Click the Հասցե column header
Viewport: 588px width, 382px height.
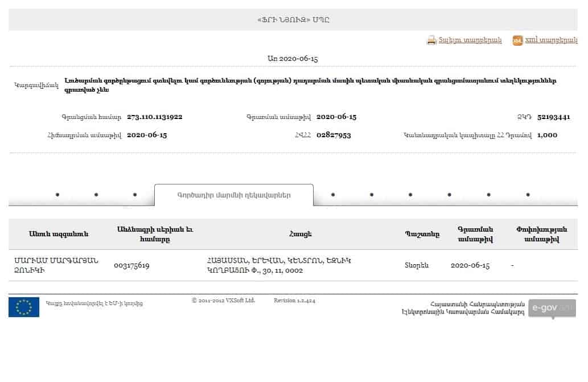point(301,234)
